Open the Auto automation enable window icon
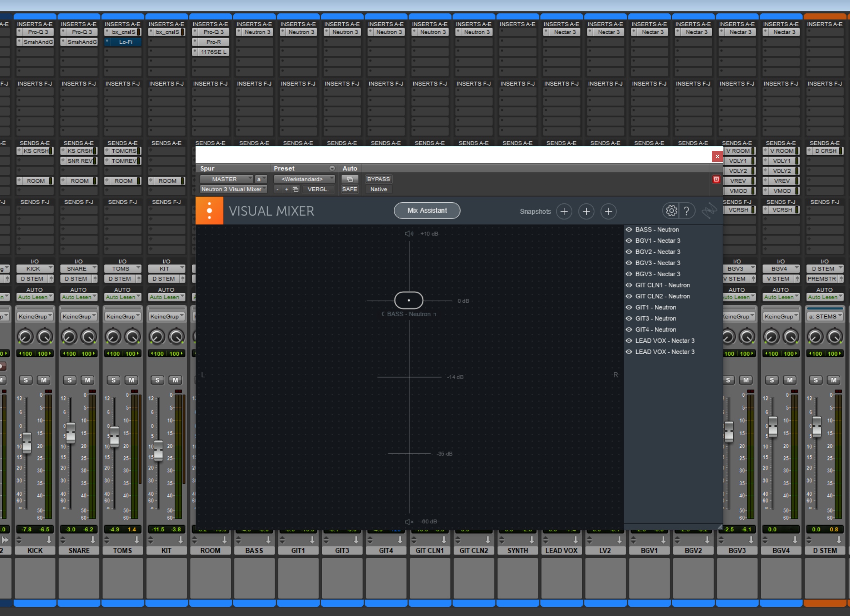 point(350,179)
